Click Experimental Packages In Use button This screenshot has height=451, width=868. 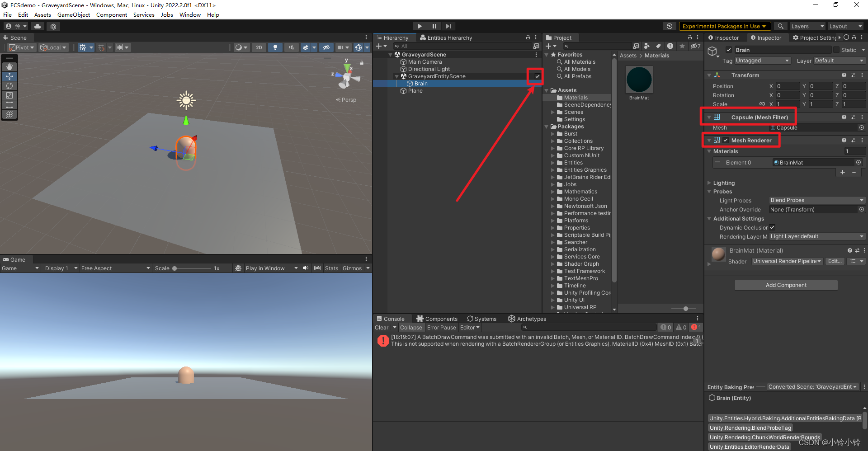725,26
